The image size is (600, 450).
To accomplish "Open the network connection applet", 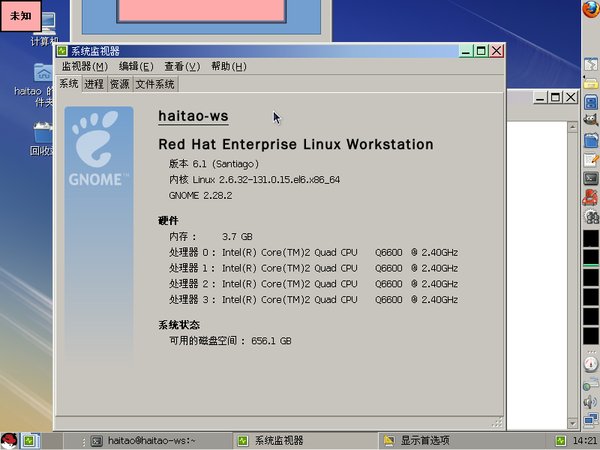I will tap(591, 384).
